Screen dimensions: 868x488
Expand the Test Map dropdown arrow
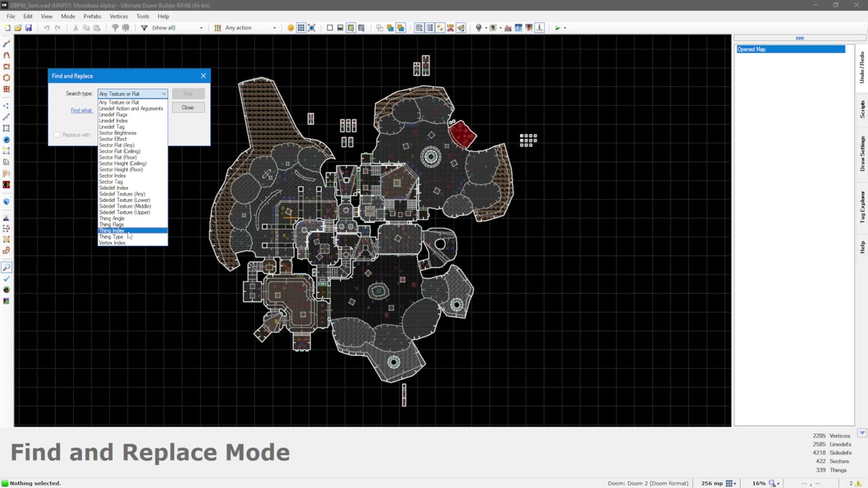565,28
